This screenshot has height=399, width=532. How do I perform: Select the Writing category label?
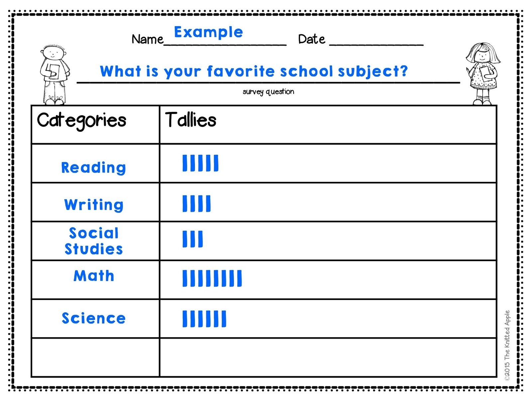click(94, 205)
